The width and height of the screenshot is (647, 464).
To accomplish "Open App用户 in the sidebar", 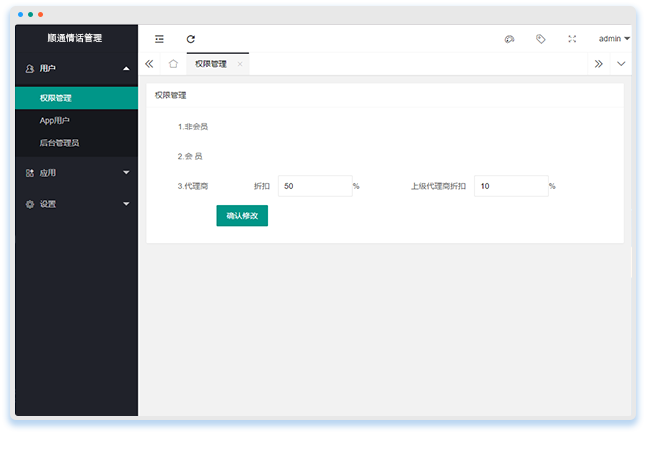I will tap(55, 121).
